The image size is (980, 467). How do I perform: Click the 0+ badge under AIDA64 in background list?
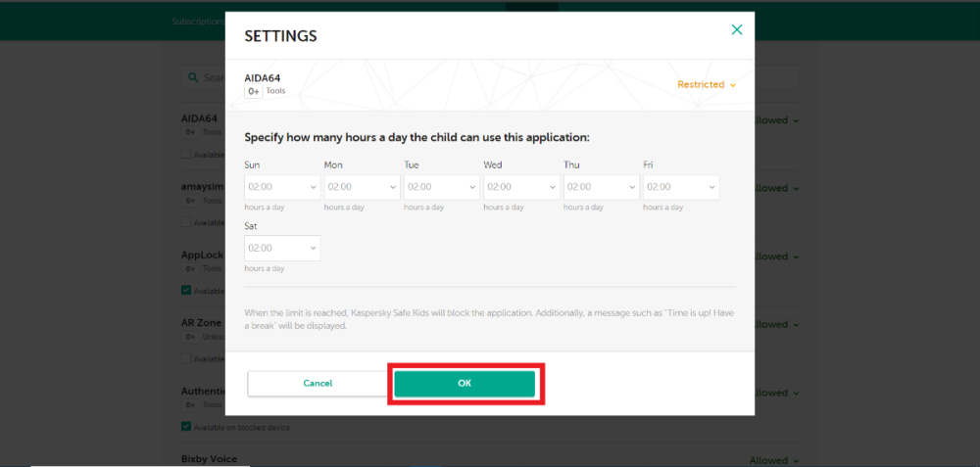click(190, 132)
